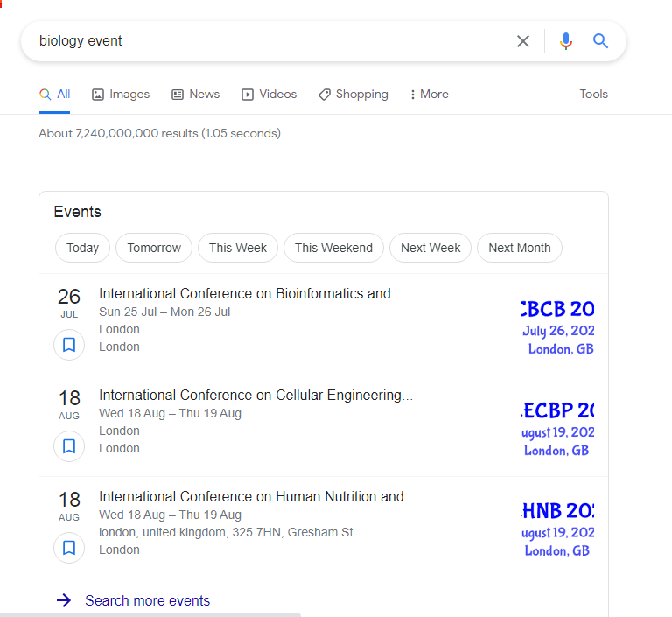Filter events to Next Month
Screen dimensions: 672x617
click(x=520, y=248)
